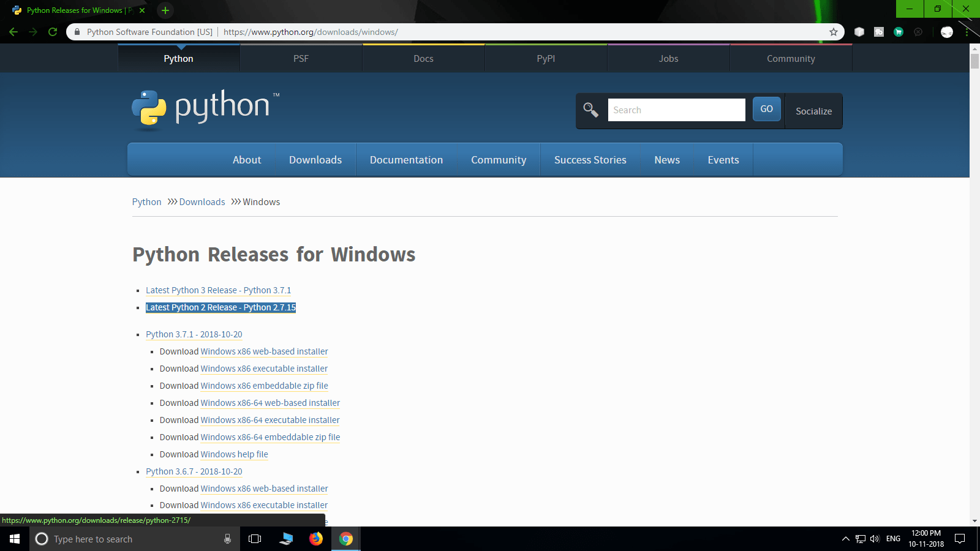Open the Success Stories menu
This screenshot has height=551, width=980.
coord(590,160)
